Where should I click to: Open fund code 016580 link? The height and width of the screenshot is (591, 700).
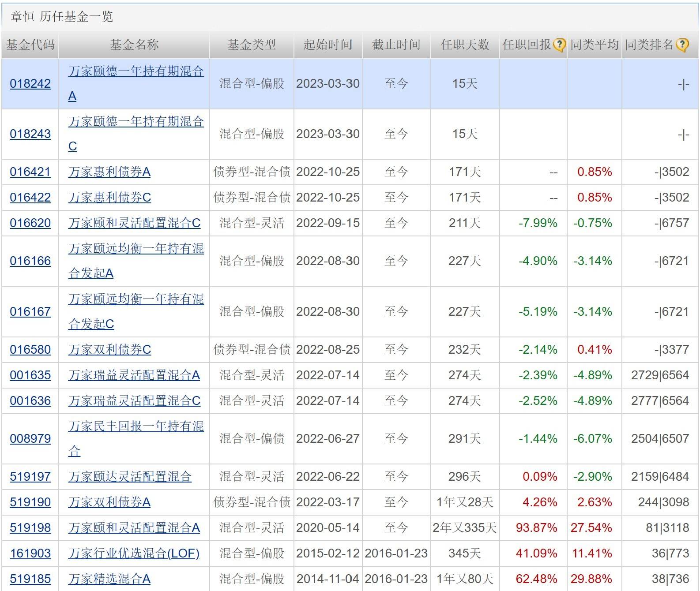click(x=30, y=350)
